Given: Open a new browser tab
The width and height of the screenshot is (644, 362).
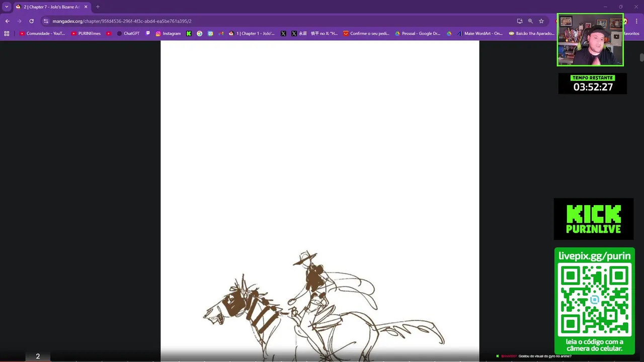Looking at the screenshot, I should [x=98, y=7].
